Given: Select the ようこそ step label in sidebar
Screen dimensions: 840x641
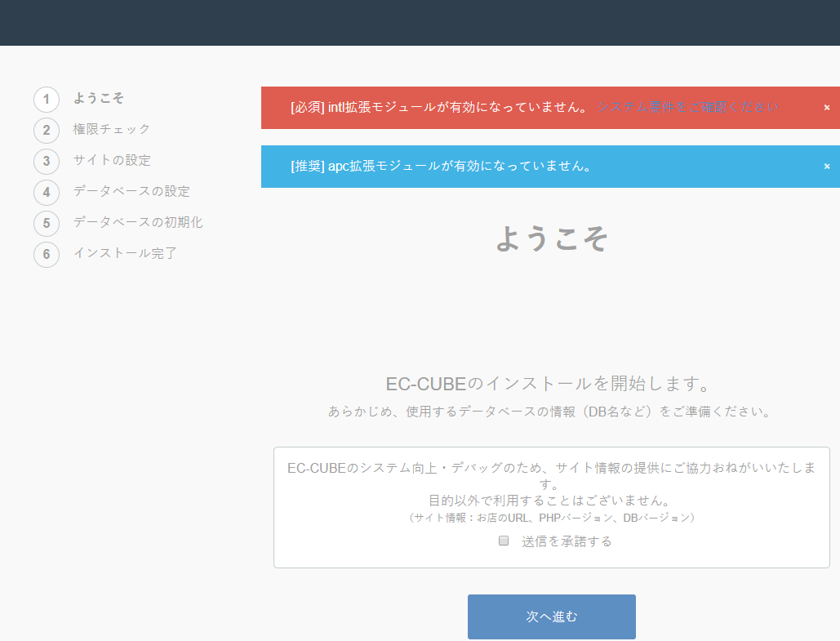Looking at the screenshot, I should (x=99, y=98).
